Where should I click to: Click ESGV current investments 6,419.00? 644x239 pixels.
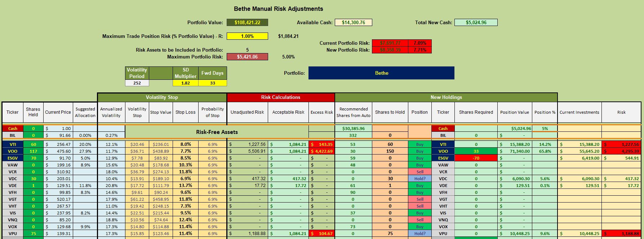click(579, 158)
